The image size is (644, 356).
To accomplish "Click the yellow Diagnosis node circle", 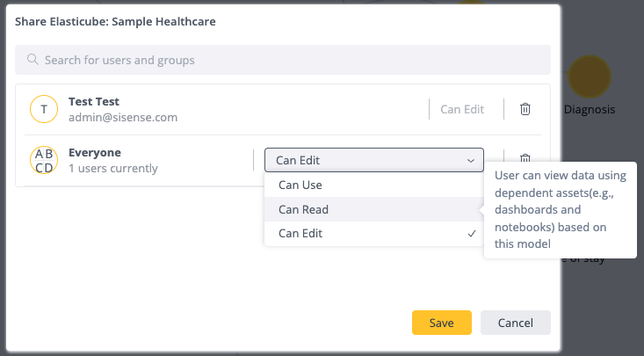I will click(x=590, y=76).
